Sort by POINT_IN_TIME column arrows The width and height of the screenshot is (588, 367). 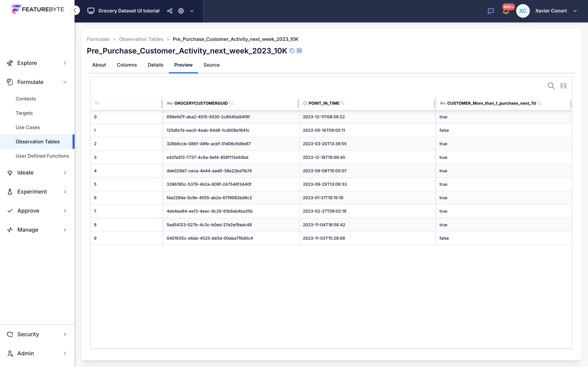click(x=342, y=103)
